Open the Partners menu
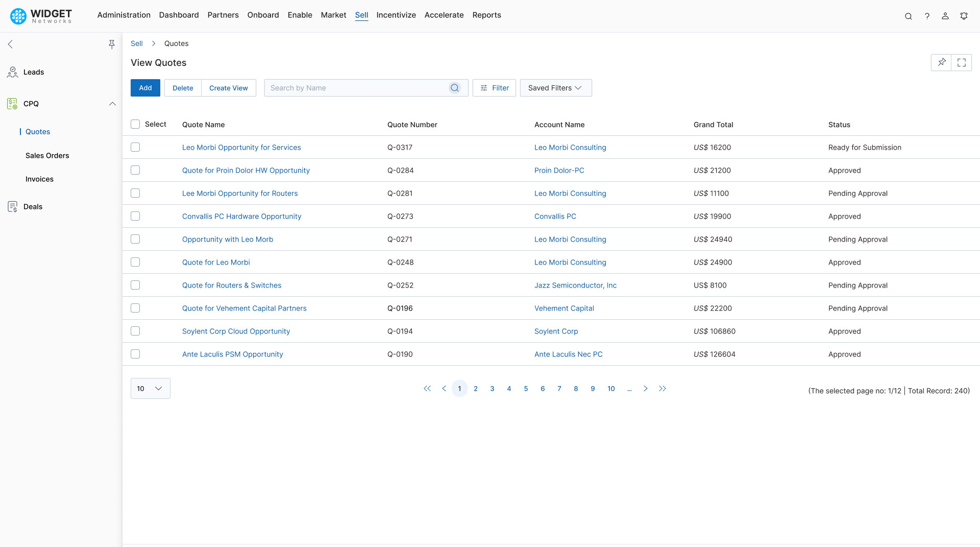980x547 pixels. (223, 15)
